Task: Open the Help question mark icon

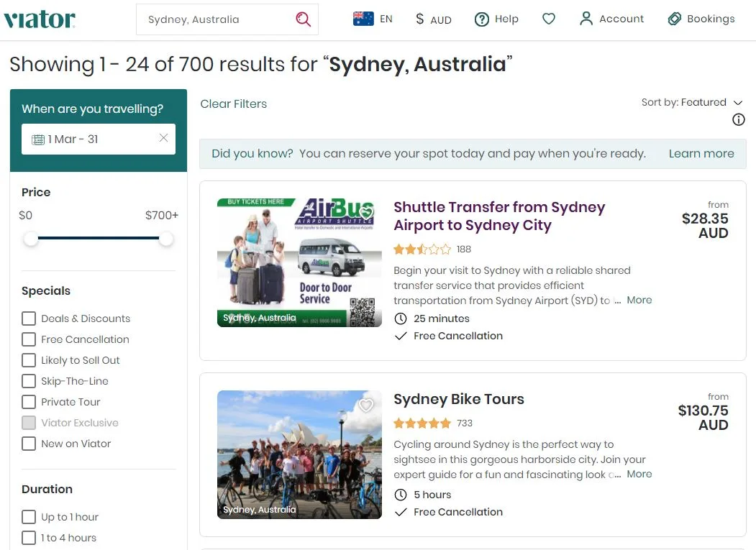Action: coord(481,19)
